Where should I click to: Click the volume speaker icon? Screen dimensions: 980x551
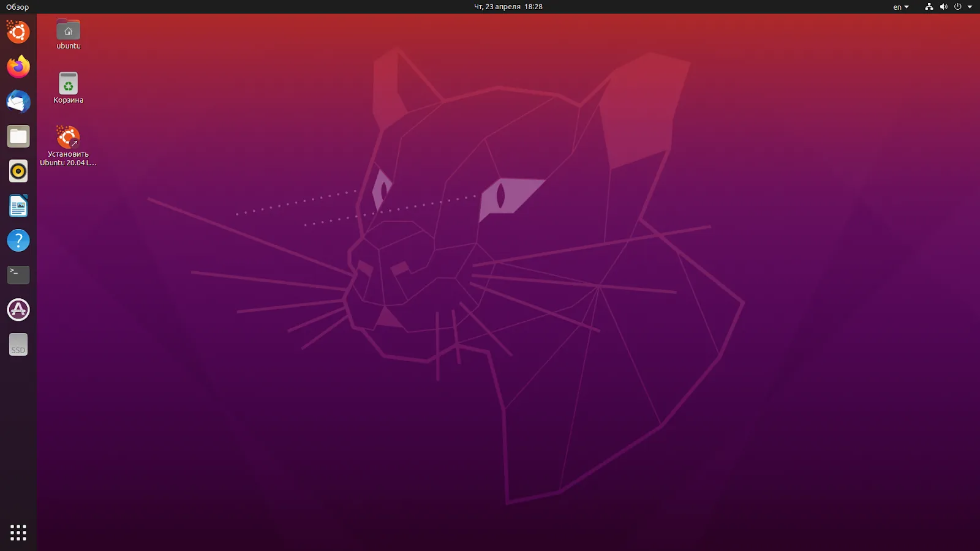tap(943, 7)
